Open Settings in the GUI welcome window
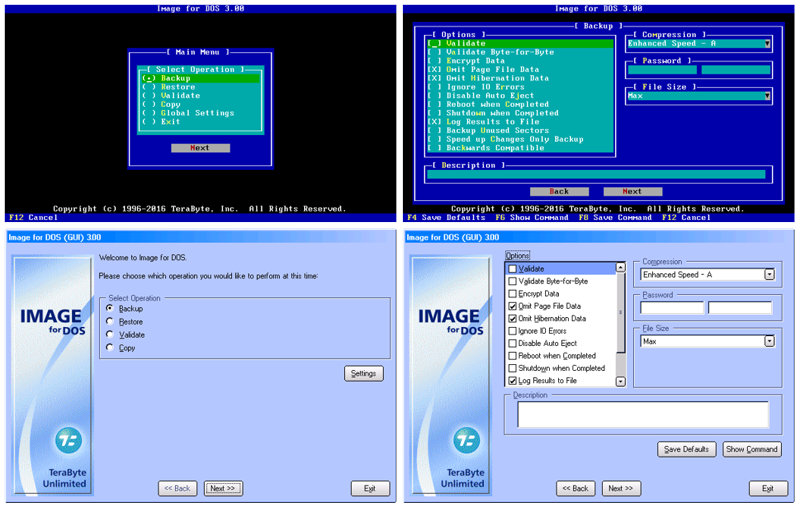 coord(364,373)
